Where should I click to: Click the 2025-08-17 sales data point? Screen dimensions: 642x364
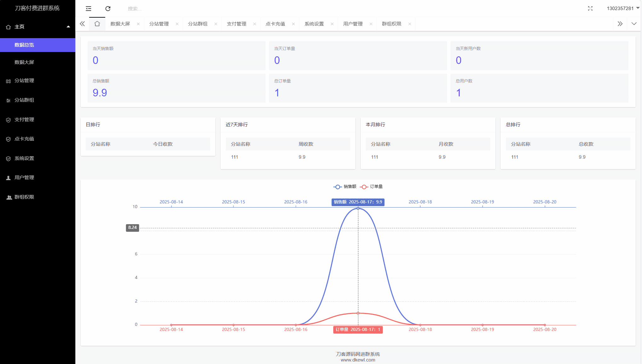(x=358, y=208)
